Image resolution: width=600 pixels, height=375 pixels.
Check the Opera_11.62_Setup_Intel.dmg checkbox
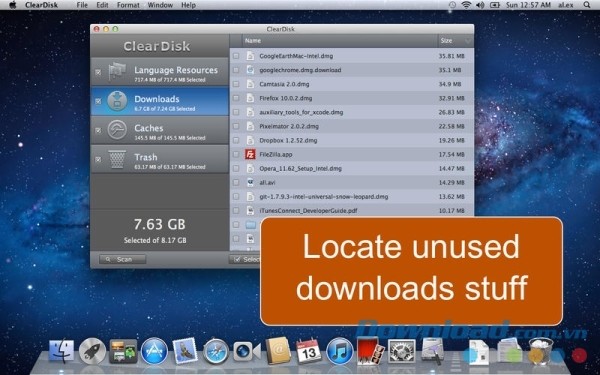pos(236,168)
